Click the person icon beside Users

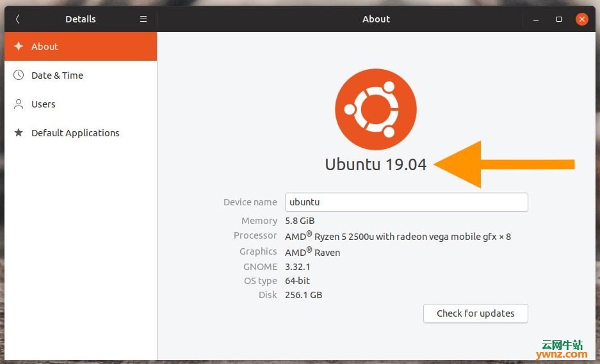click(x=19, y=104)
